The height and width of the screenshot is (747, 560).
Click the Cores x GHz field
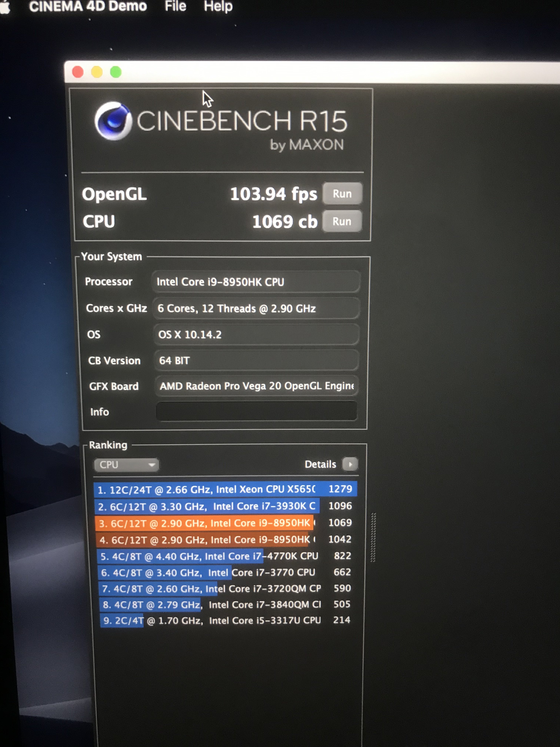click(x=256, y=308)
